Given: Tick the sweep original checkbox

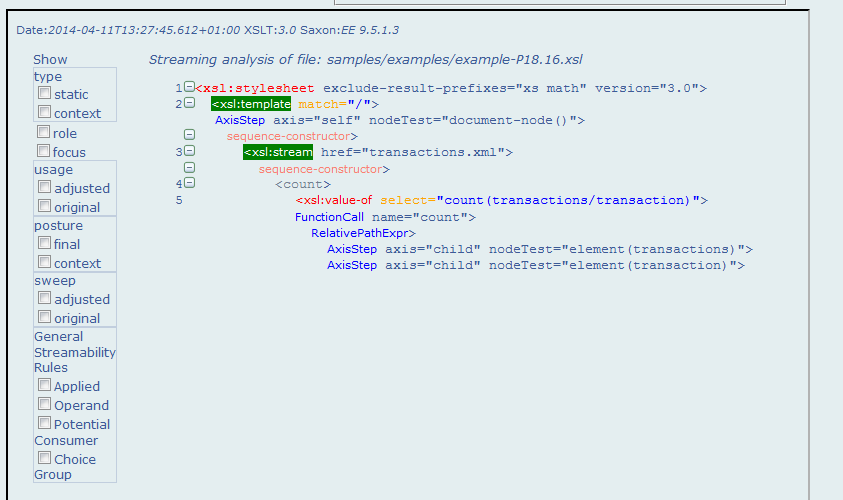Looking at the screenshot, I should point(45,317).
